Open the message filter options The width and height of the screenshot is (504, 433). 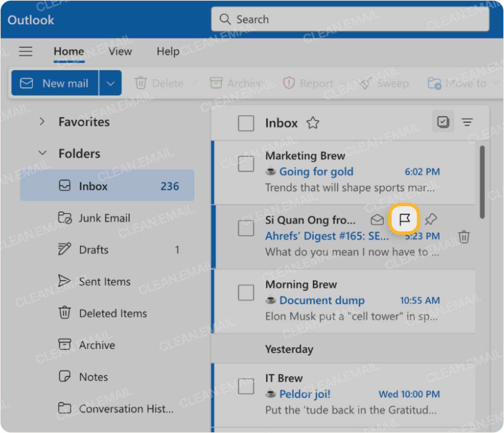coord(467,122)
